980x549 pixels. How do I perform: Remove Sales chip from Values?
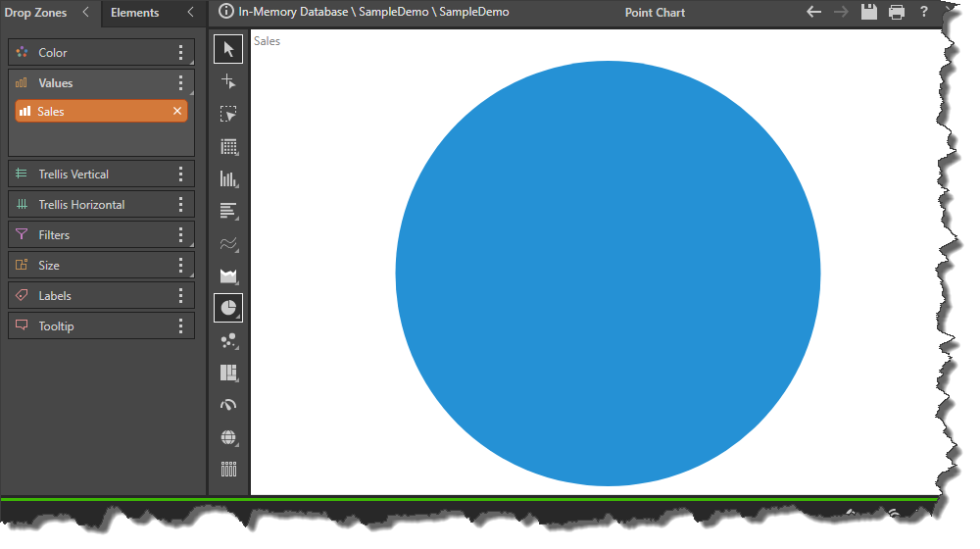pyautogui.click(x=177, y=112)
